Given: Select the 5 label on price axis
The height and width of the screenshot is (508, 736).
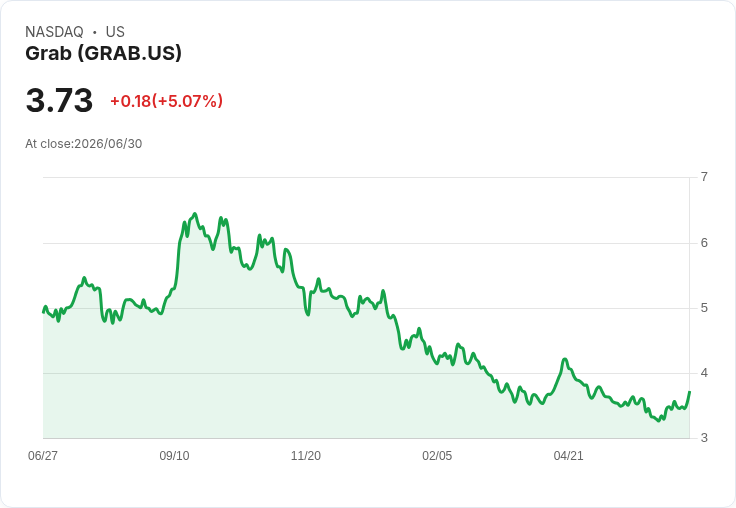Looking at the screenshot, I should 704,308.
